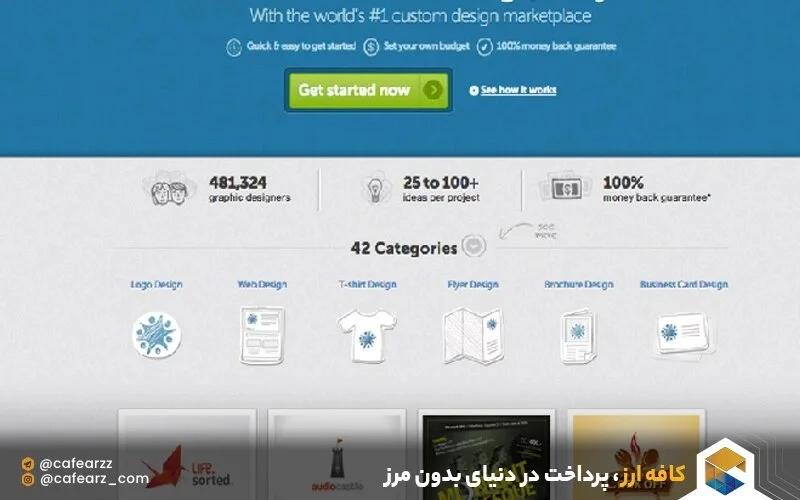The width and height of the screenshot is (800, 500).
Task: Click Set your own budget text
Action: click(x=427, y=46)
